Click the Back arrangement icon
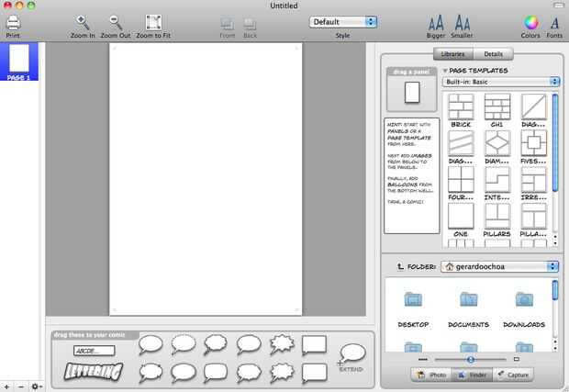569x392 pixels. (x=250, y=24)
